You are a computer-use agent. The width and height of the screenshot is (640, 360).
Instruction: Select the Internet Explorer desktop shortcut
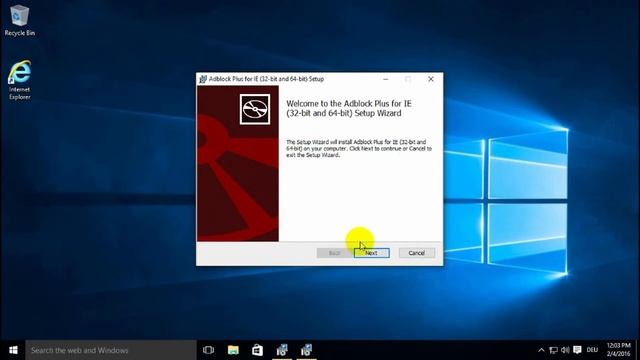point(20,80)
